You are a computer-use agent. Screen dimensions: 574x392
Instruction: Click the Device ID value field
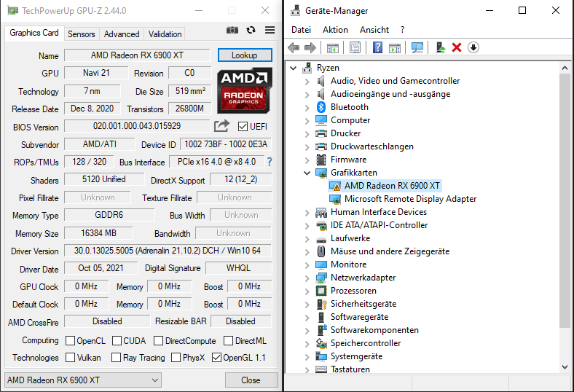coord(226,144)
